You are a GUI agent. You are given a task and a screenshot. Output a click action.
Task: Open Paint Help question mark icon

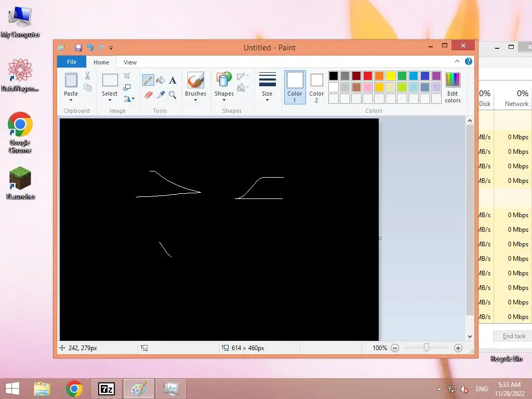pyautogui.click(x=469, y=61)
